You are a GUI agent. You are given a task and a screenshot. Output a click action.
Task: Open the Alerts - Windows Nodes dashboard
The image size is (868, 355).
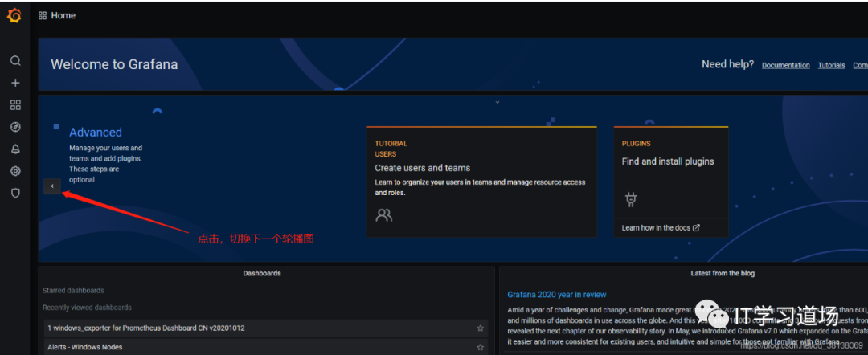coord(266,347)
